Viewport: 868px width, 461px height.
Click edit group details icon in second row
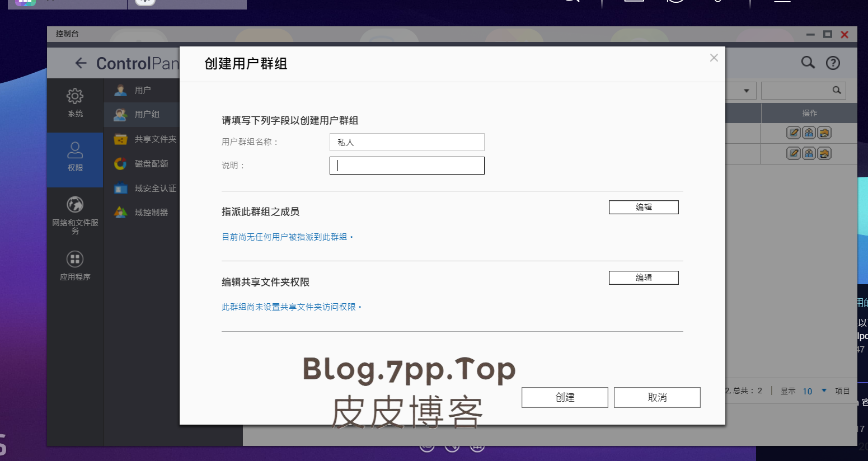pyautogui.click(x=793, y=153)
